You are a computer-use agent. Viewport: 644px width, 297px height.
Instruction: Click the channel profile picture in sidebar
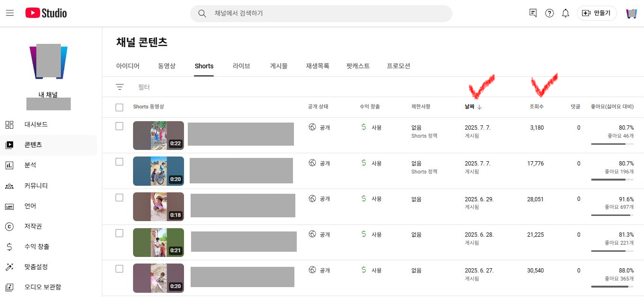click(48, 61)
